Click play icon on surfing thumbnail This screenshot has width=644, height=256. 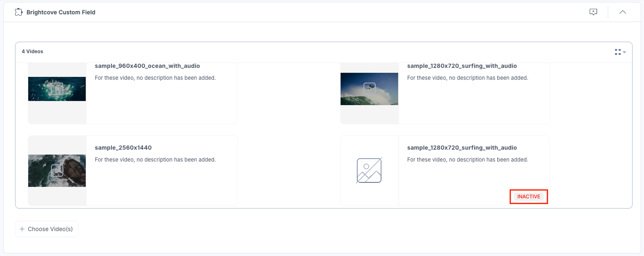coord(369,89)
